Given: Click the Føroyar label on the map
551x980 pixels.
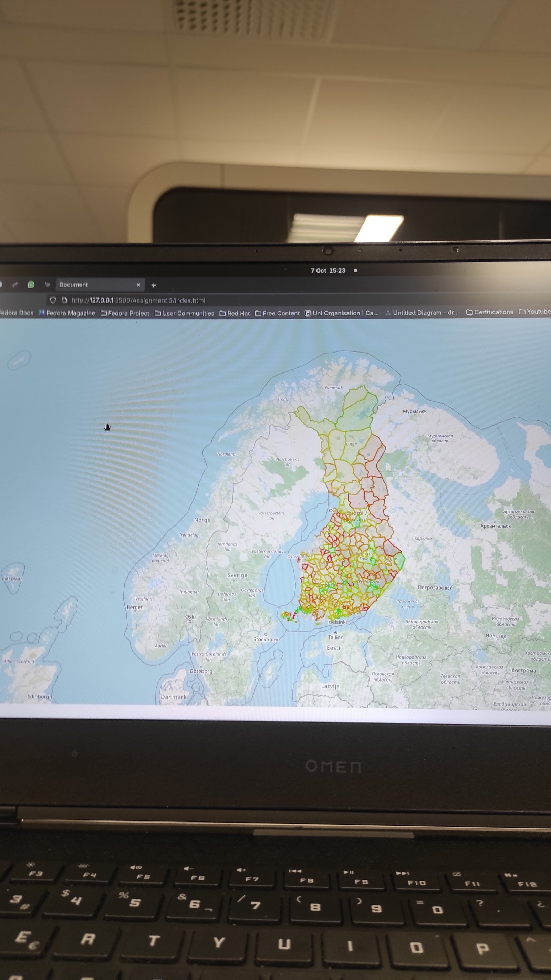Looking at the screenshot, I should (12, 578).
